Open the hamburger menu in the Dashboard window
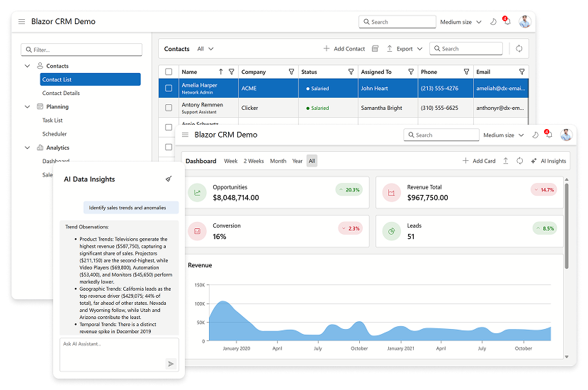588x390 pixels. pyautogui.click(x=185, y=135)
